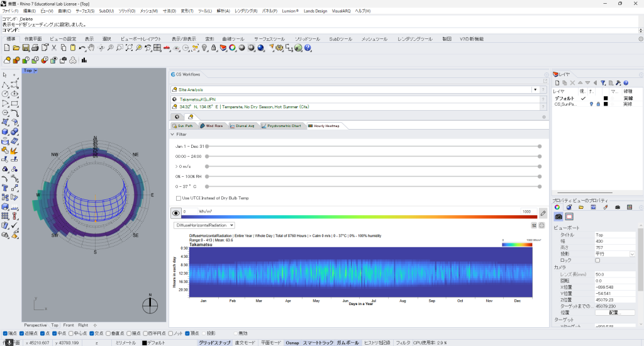Click the Undo arrow icon
Image resolution: width=644 pixels, height=346 pixels.
82,48
